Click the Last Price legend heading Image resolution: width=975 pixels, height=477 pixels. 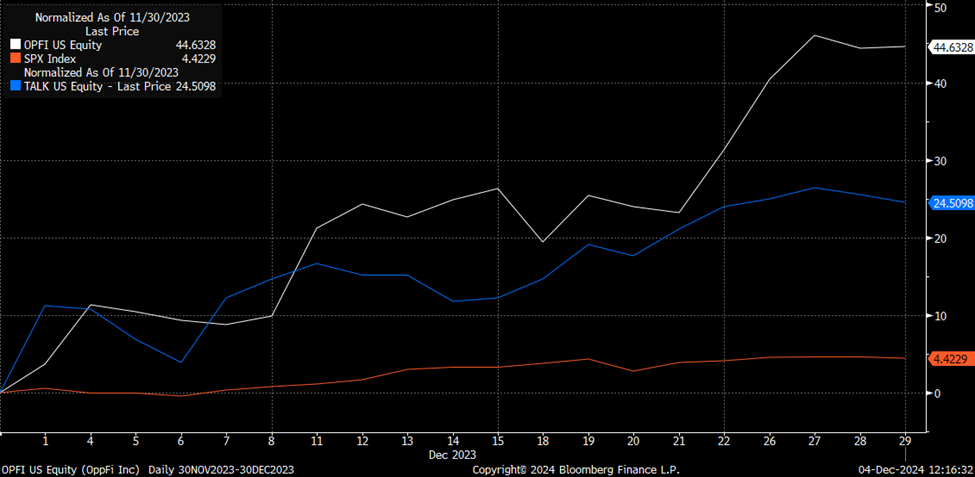tap(111, 32)
